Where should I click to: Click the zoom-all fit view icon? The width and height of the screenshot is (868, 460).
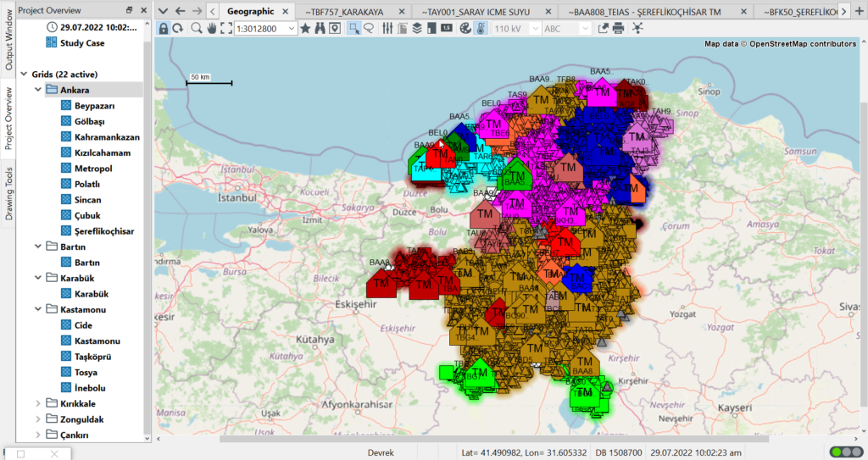[226, 29]
